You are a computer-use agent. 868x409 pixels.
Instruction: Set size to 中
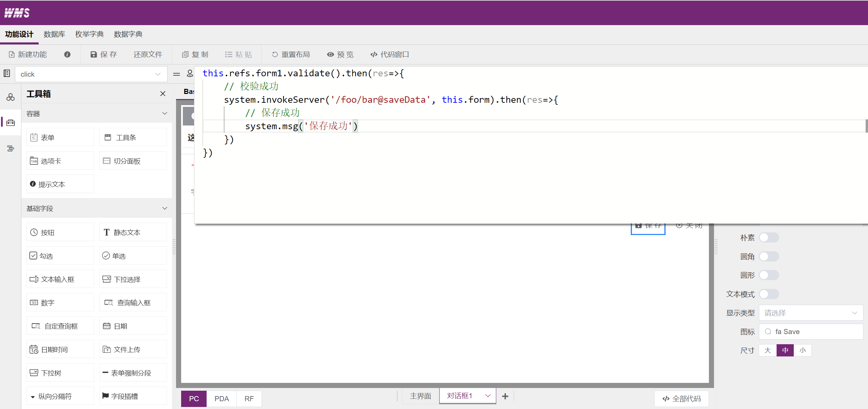point(785,350)
